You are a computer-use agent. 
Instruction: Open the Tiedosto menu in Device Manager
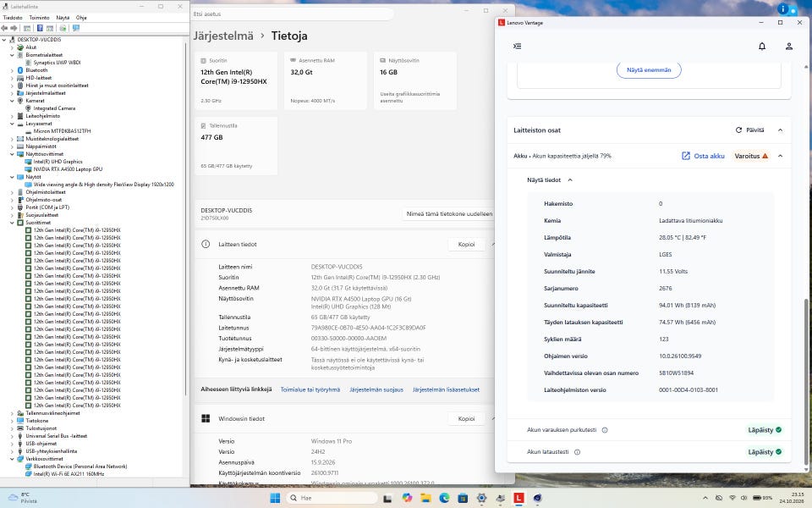(x=13, y=18)
